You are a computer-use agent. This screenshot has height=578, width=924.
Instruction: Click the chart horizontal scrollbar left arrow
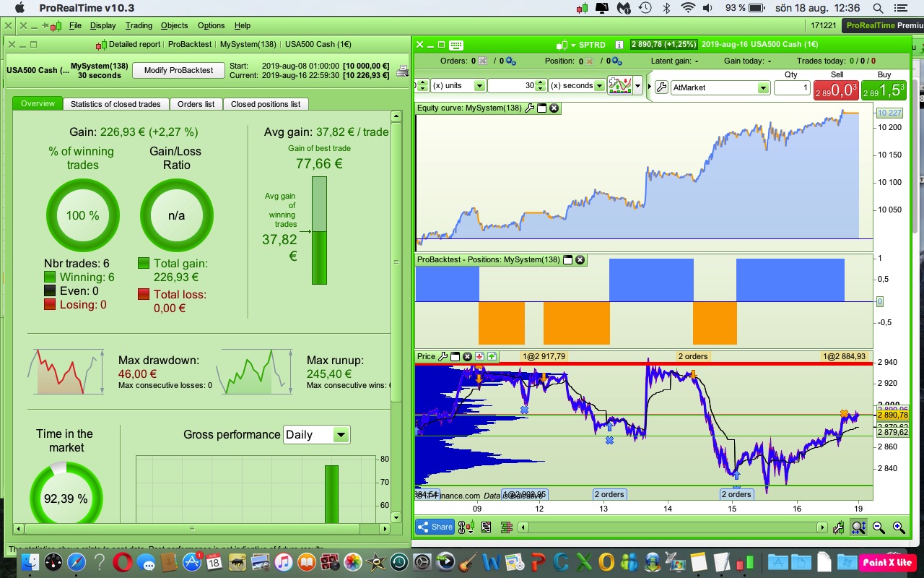[523, 527]
